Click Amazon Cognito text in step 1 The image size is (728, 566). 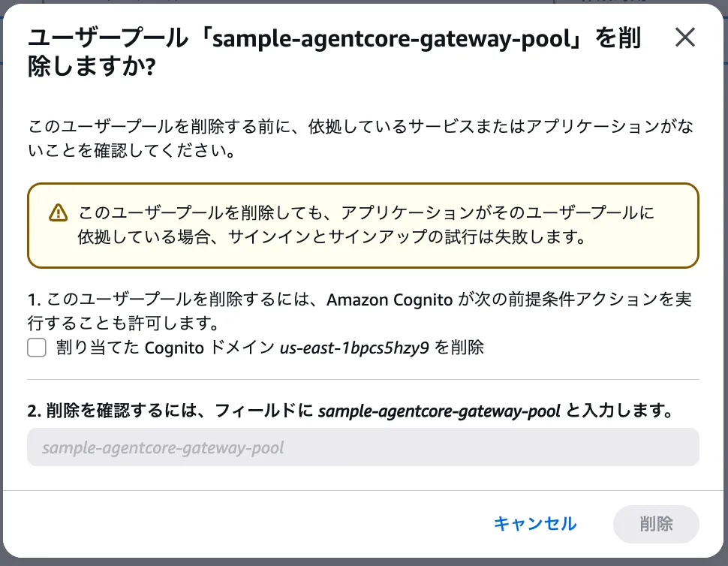(389, 300)
